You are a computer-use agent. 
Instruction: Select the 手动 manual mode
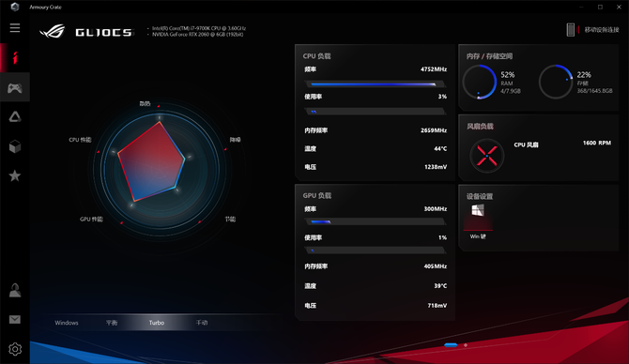202,323
